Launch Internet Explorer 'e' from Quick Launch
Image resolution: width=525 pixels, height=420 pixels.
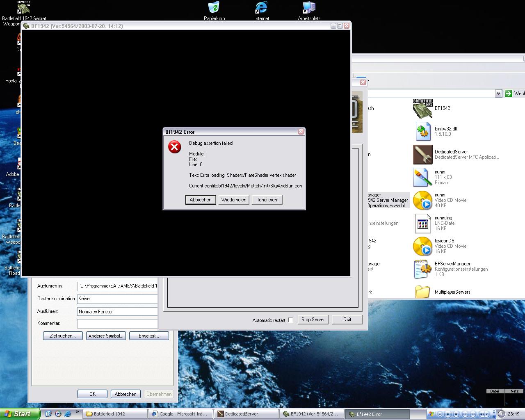[x=68, y=414]
